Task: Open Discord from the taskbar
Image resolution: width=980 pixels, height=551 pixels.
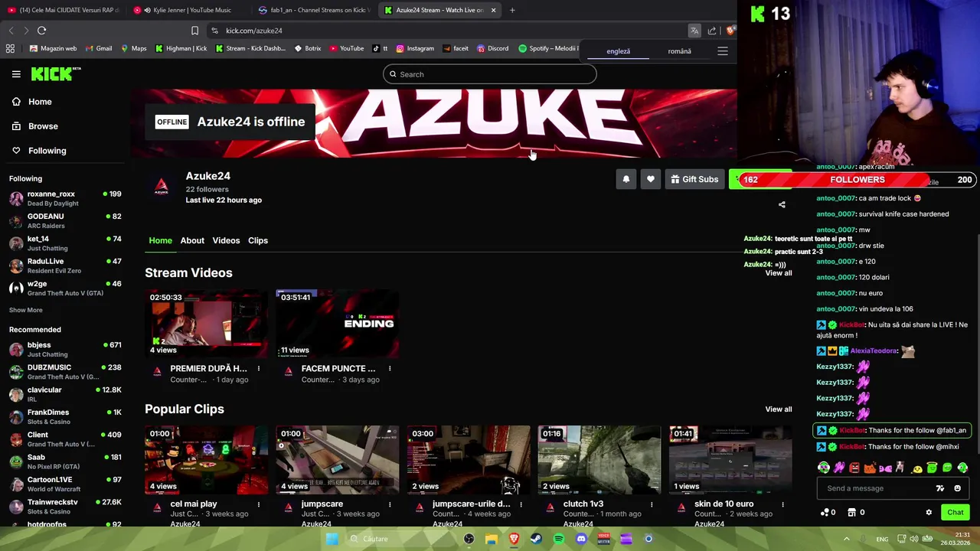Action: click(581, 539)
